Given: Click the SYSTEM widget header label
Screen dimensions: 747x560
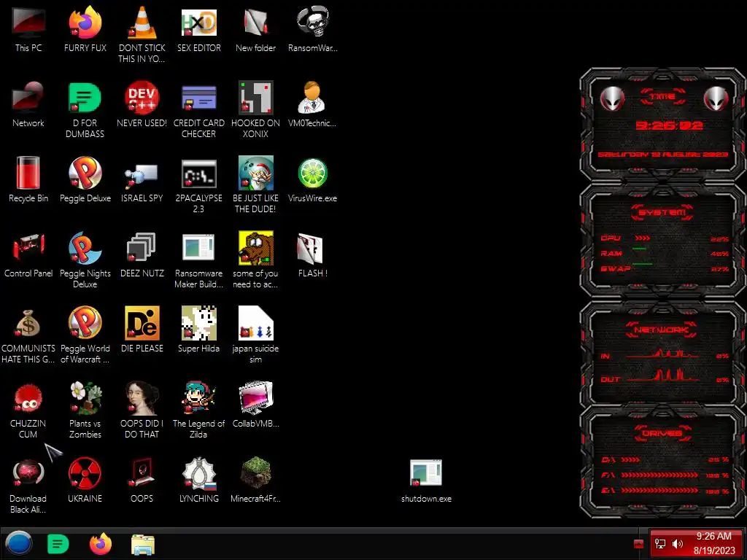Looking at the screenshot, I should 662,212.
